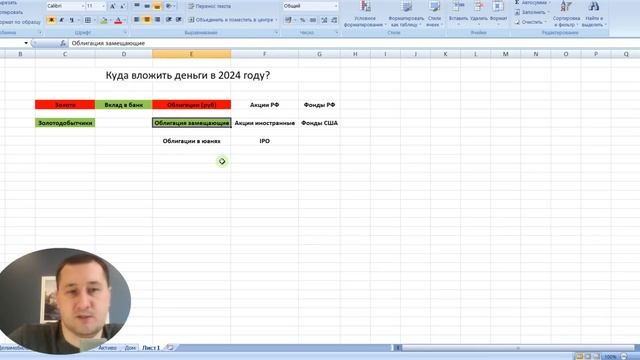Toggle center horizontal alignment
640x360 pixels.
147,20
